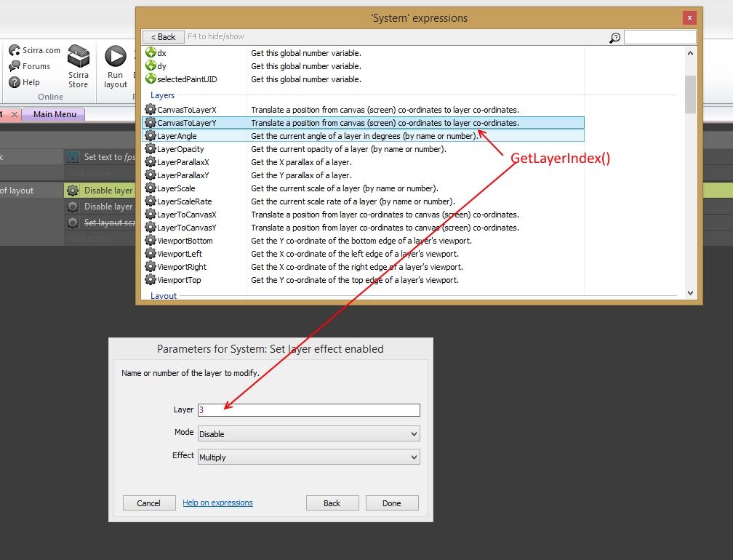
Task: Open the Help on expressions link
Action: [x=217, y=503]
